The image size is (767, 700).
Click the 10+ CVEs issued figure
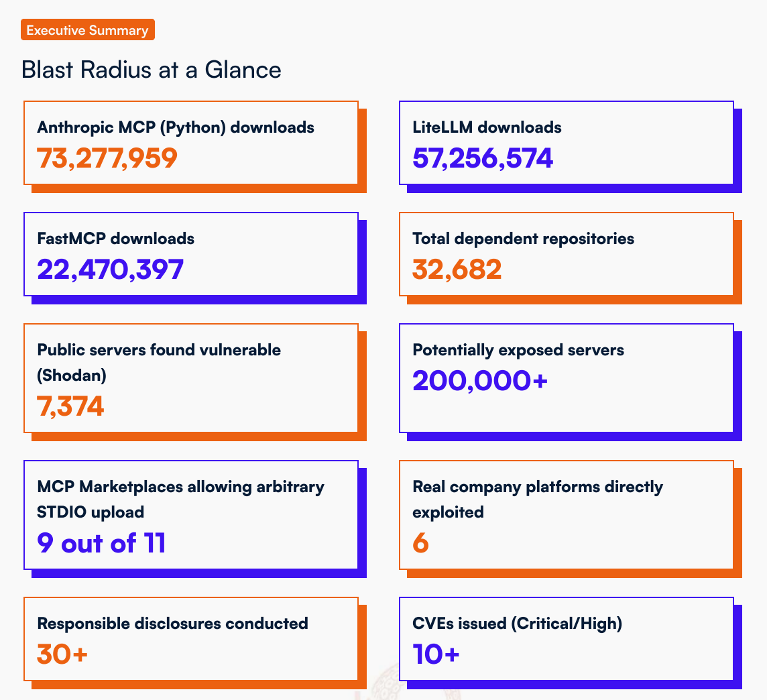(436, 654)
